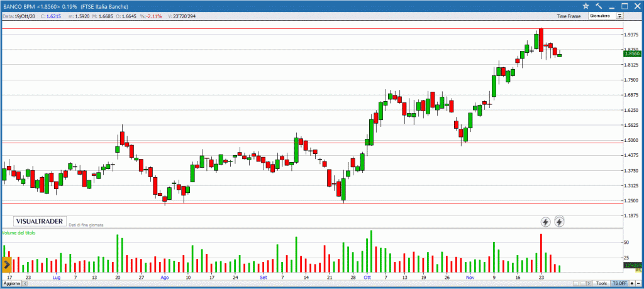This screenshot has width=644, height=289.
Task: Toggle the TS OFF button
Action: [619, 283]
